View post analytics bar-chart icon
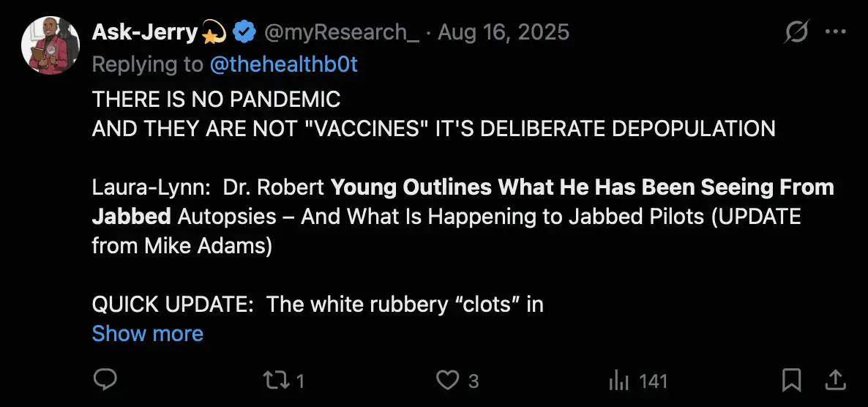 pyautogui.click(x=620, y=380)
